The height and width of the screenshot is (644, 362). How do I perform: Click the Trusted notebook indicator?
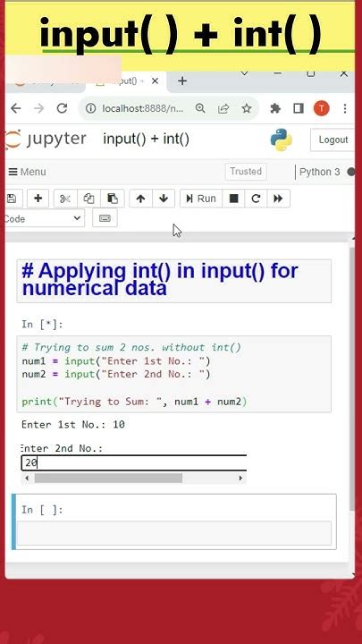pos(246,171)
